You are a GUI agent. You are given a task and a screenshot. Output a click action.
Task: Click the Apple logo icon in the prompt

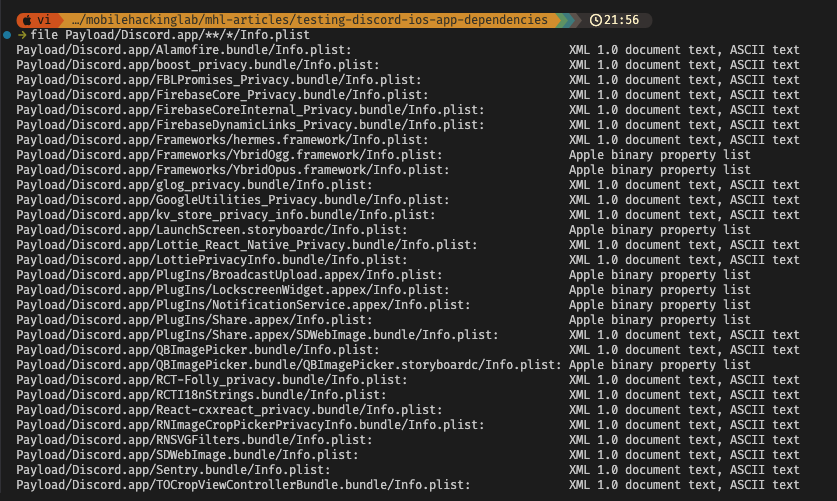pyautogui.click(x=27, y=20)
